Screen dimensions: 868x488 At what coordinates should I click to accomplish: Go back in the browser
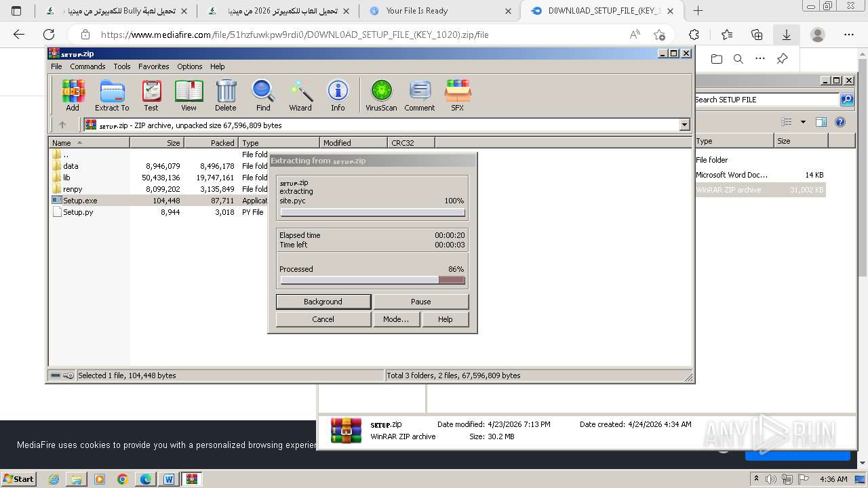(x=19, y=35)
